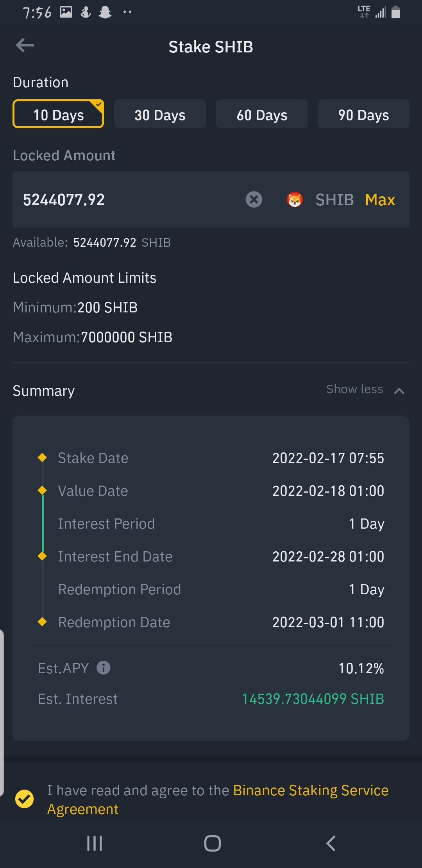This screenshot has width=422, height=868.
Task: Tap the picture notification icon
Action: click(66, 13)
